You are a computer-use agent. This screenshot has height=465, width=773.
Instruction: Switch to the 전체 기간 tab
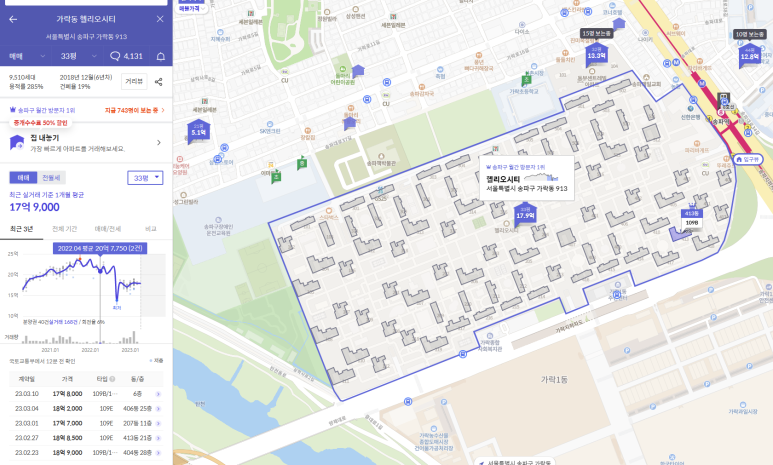[65, 229]
